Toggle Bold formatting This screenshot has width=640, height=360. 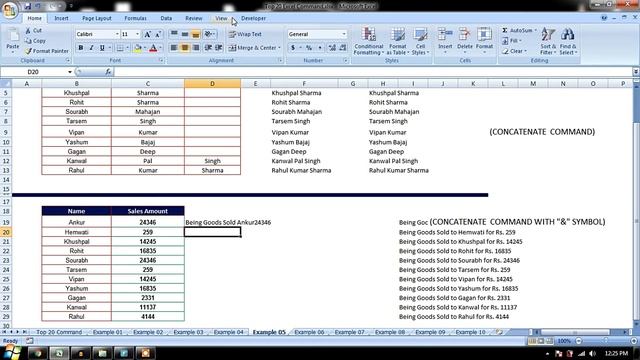(x=81, y=48)
